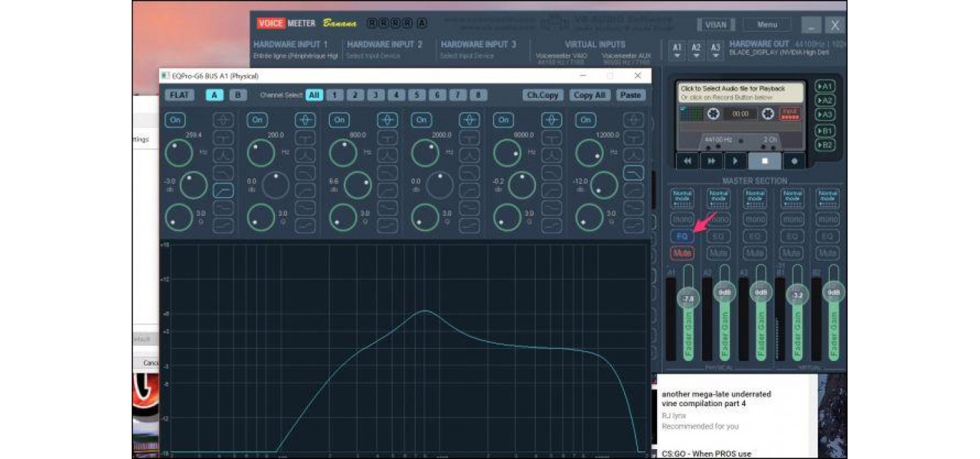The width and height of the screenshot is (980, 459).
Task: Toggle the On switch for the 12000 Hz band
Action: [586, 120]
